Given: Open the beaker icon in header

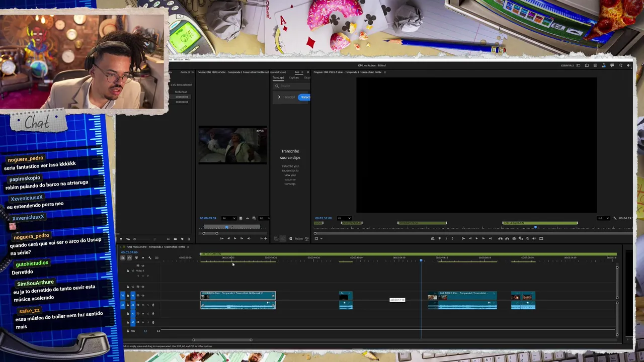Looking at the screenshot, I should click(x=604, y=65).
